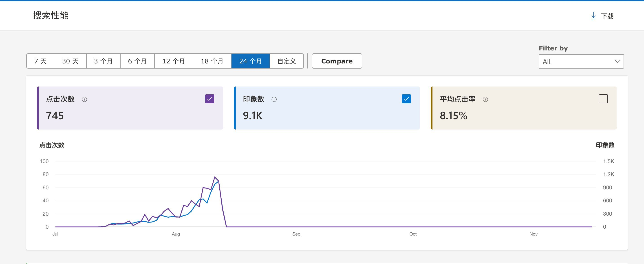Choose the 12 个月 range

[174, 61]
